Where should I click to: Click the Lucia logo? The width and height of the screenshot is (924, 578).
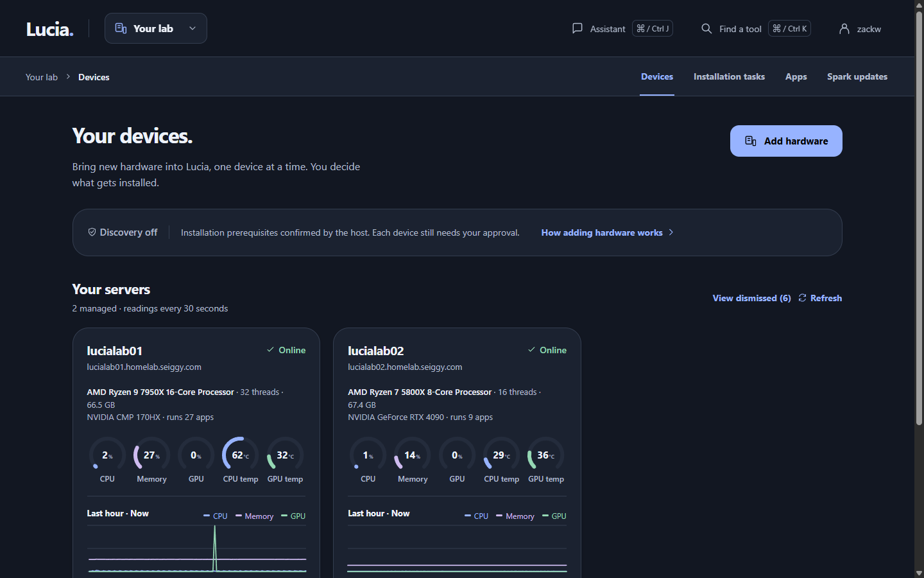pyautogui.click(x=50, y=29)
